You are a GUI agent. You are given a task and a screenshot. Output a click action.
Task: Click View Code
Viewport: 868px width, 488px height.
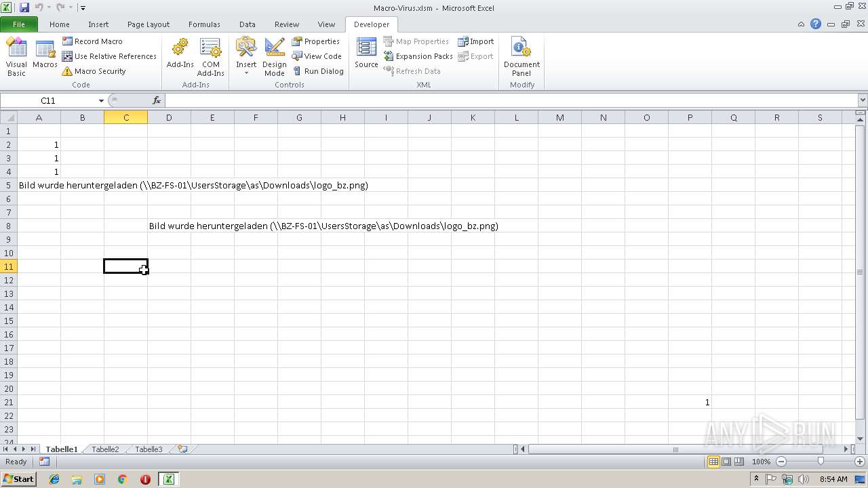coord(317,56)
